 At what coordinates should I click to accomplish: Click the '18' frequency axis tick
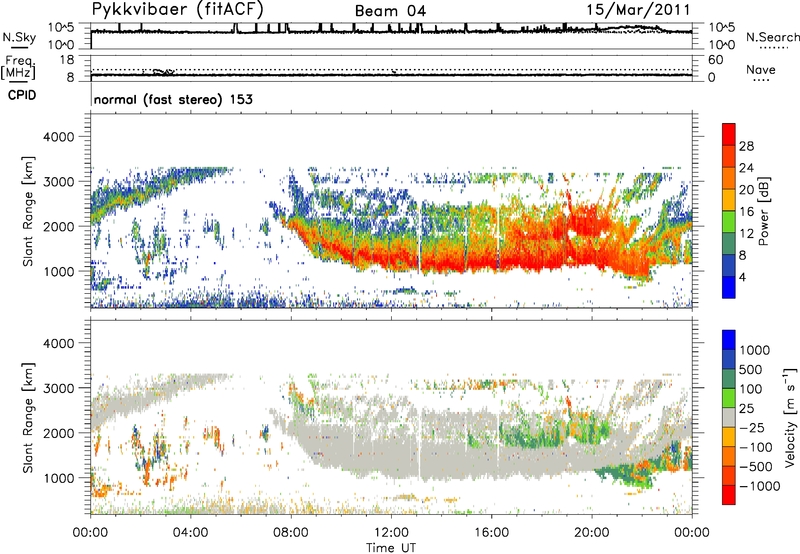(x=67, y=60)
